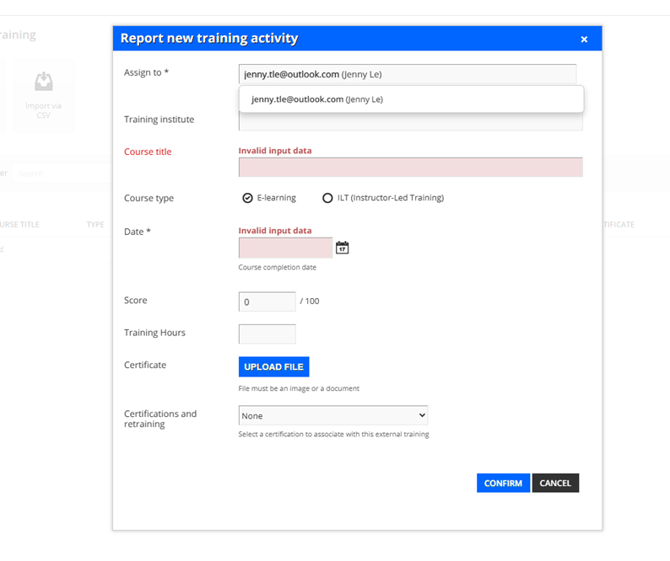
Task: Click the Certificate column header
Action: click(x=618, y=225)
